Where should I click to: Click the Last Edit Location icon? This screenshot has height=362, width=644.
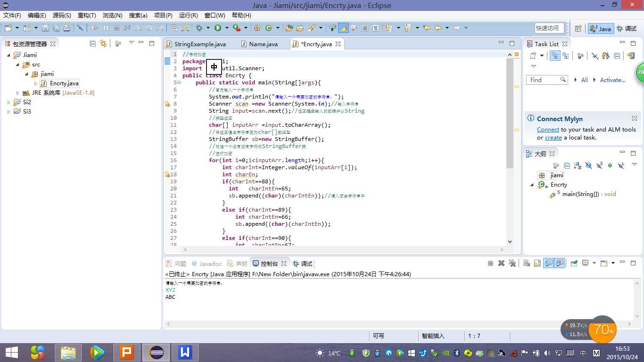[x=427, y=28]
